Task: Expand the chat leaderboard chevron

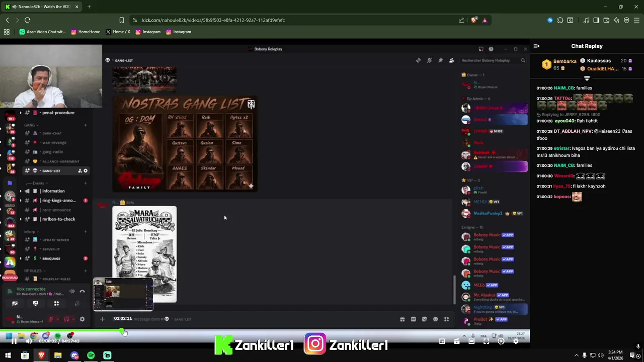Action: [587, 78]
